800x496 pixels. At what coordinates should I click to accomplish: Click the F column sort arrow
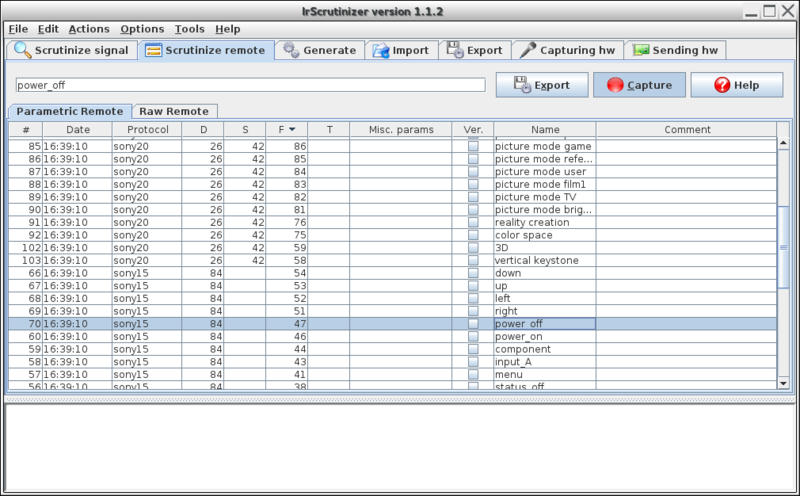click(x=292, y=129)
